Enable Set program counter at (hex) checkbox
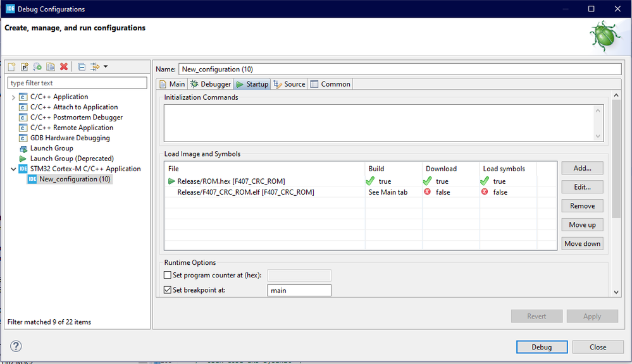Screen dimensions: 632x364 [x=168, y=275]
